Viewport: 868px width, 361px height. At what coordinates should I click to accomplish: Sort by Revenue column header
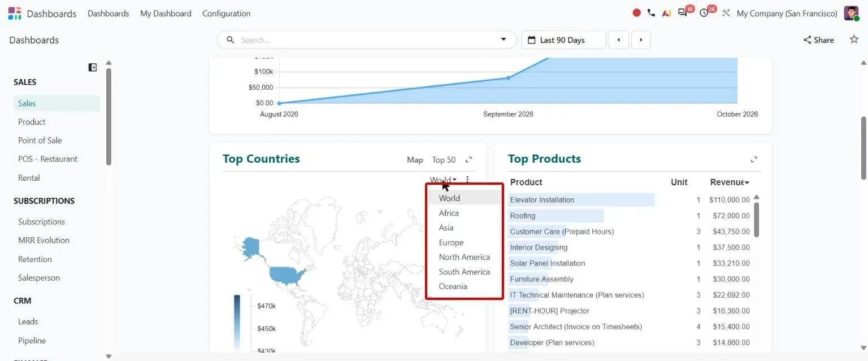point(730,182)
